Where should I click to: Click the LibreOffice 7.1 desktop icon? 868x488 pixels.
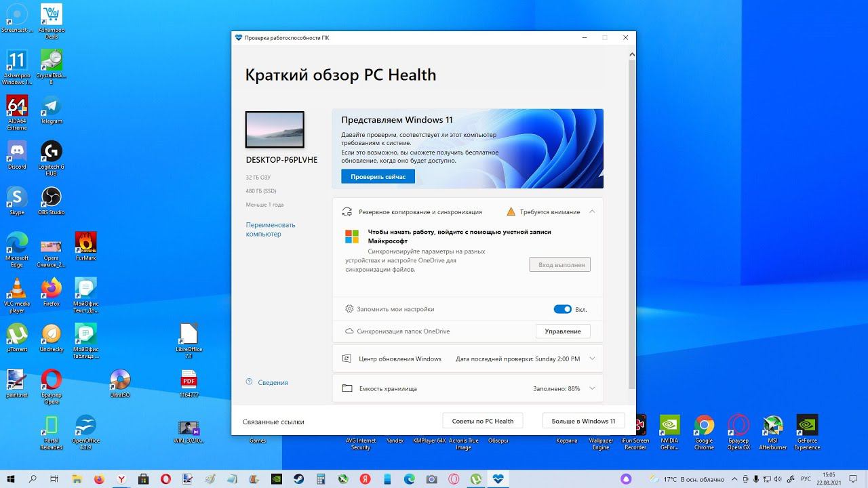tap(189, 340)
